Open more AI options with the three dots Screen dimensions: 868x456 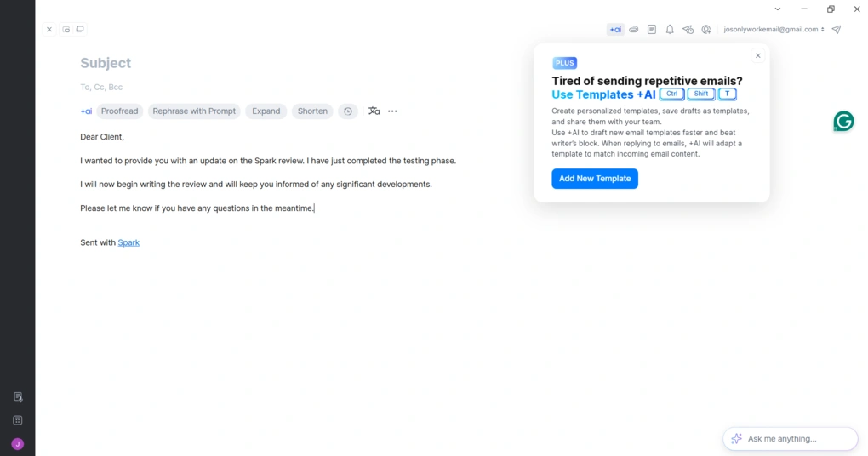(x=392, y=111)
